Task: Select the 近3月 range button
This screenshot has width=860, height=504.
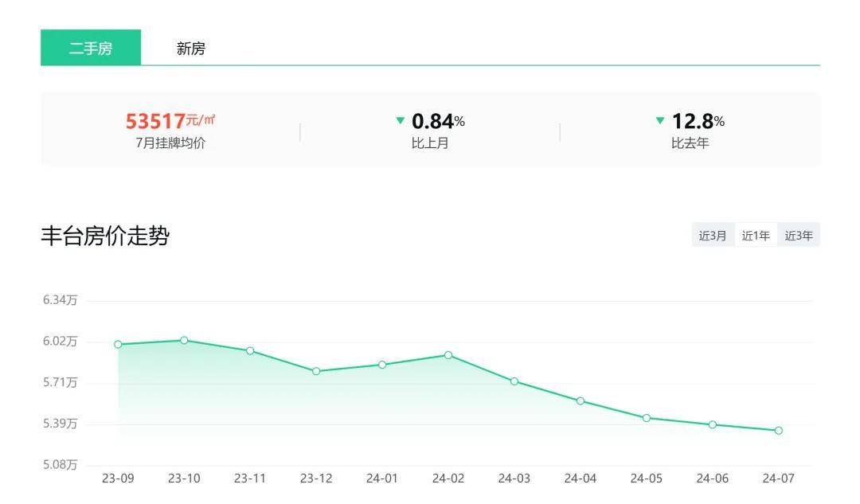Action: click(713, 235)
